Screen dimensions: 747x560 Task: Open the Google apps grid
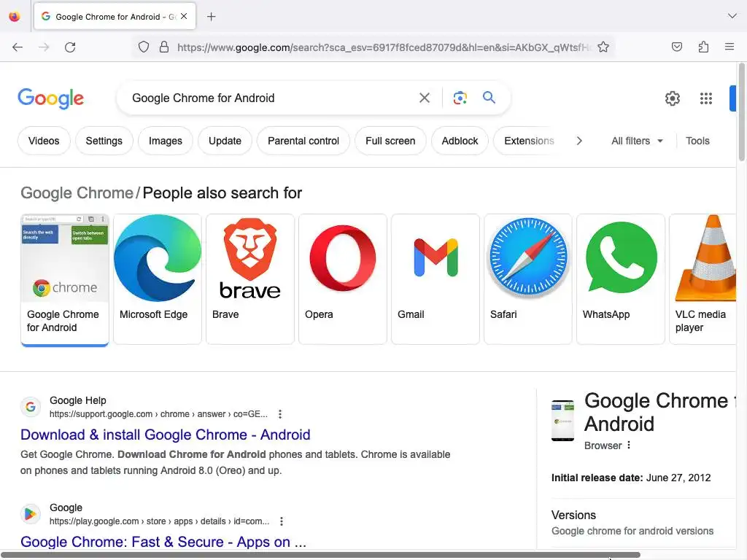click(x=706, y=98)
